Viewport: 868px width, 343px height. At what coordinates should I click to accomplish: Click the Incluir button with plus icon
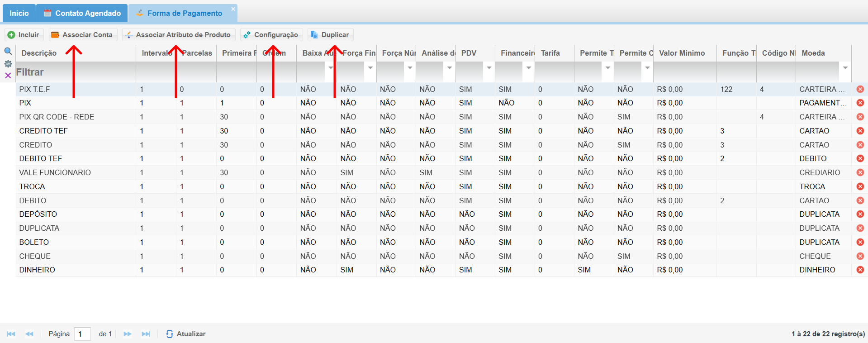click(x=24, y=35)
